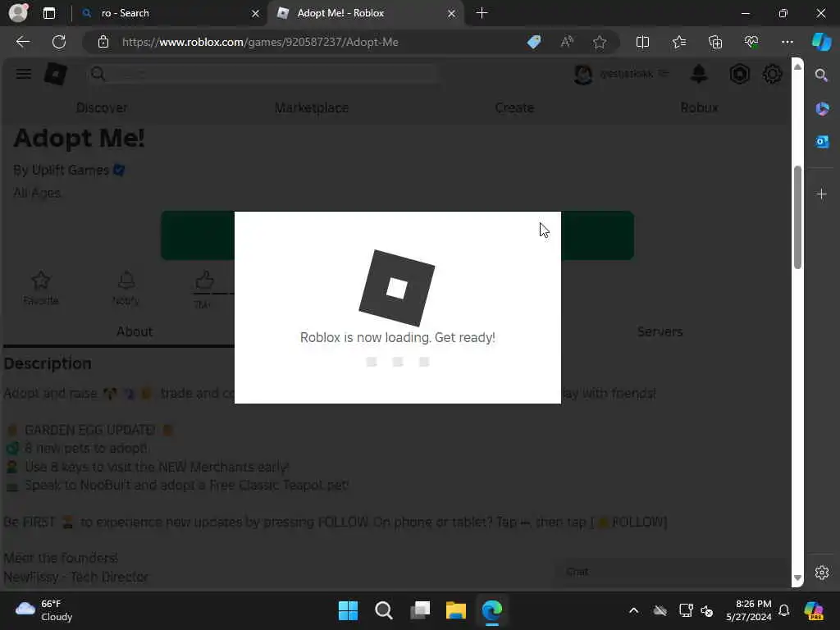Launch File Explorer from the taskbar

point(456,610)
